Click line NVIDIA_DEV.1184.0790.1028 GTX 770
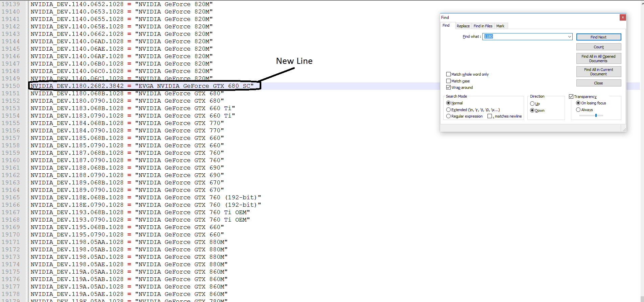The height and width of the screenshot is (302, 644). [127, 131]
